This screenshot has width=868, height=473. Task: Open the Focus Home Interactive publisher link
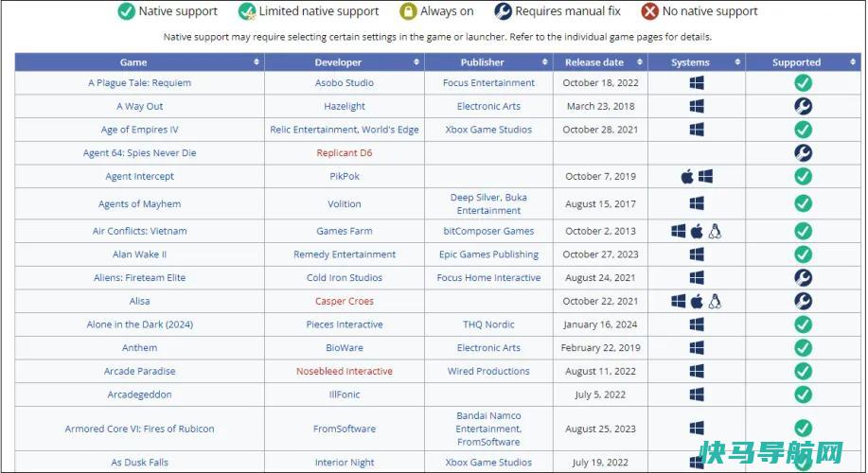click(488, 278)
